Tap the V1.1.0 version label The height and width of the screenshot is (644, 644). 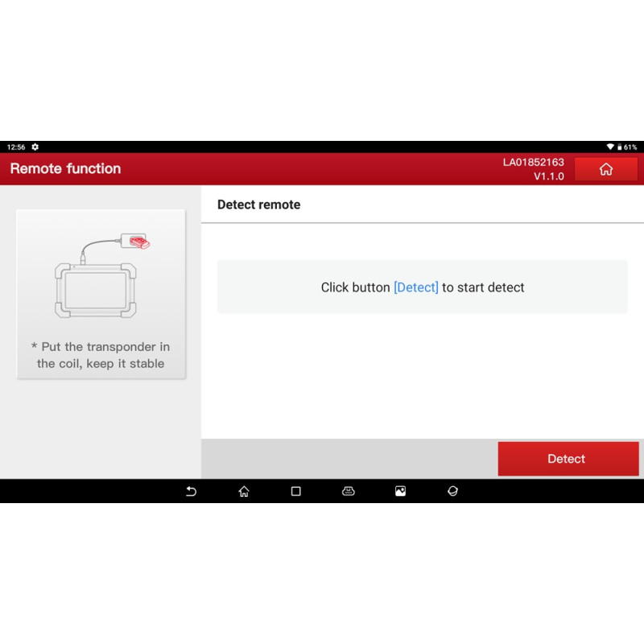click(548, 176)
